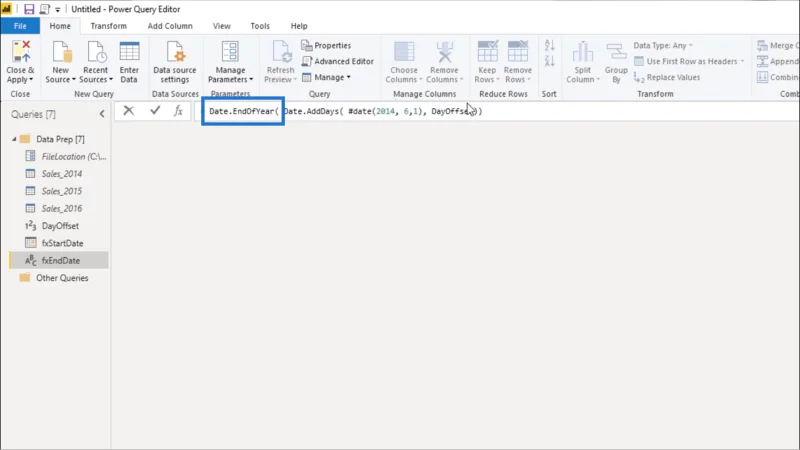The image size is (800, 450).
Task: Click the Remove Rows icon
Action: pyautogui.click(x=518, y=52)
